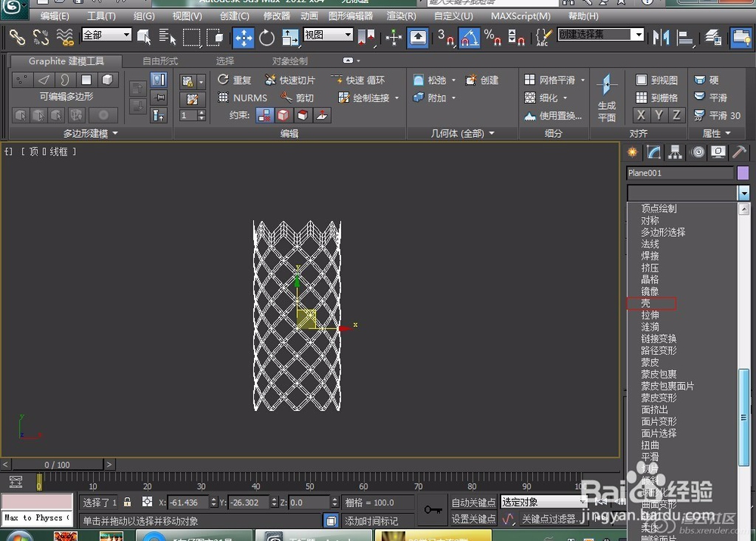Viewport: 756px width, 541px height.
Task: Select the Move transform tool
Action: (x=243, y=37)
